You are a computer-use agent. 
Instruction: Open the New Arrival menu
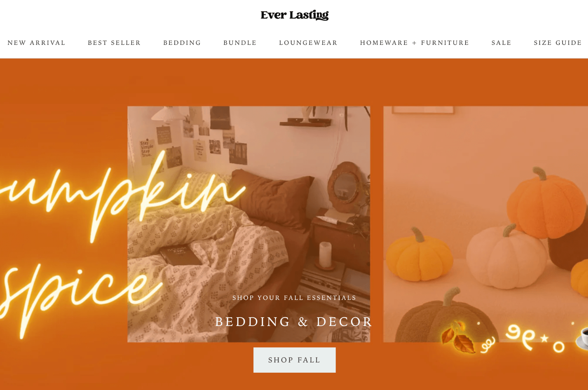click(36, 43)
